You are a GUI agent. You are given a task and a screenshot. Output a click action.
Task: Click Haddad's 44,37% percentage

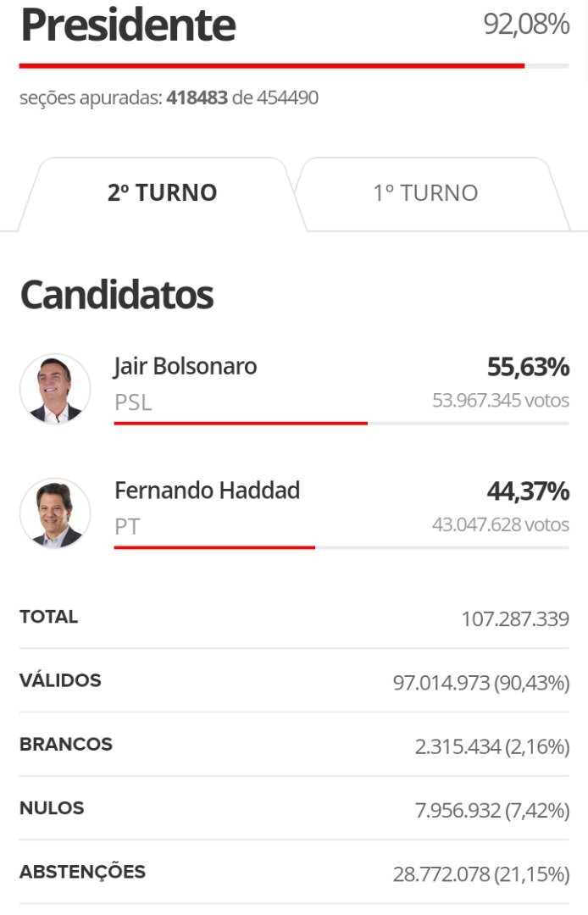527,491
